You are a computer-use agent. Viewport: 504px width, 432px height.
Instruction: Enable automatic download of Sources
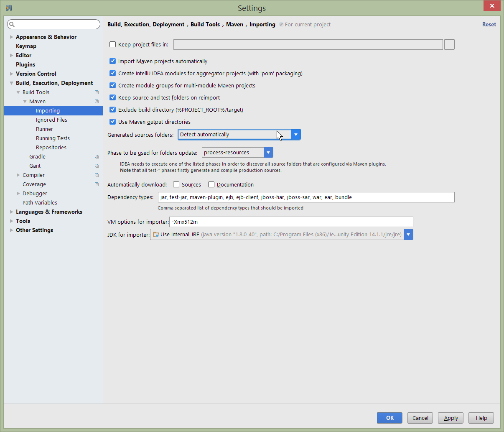click(x=176, y=184)
